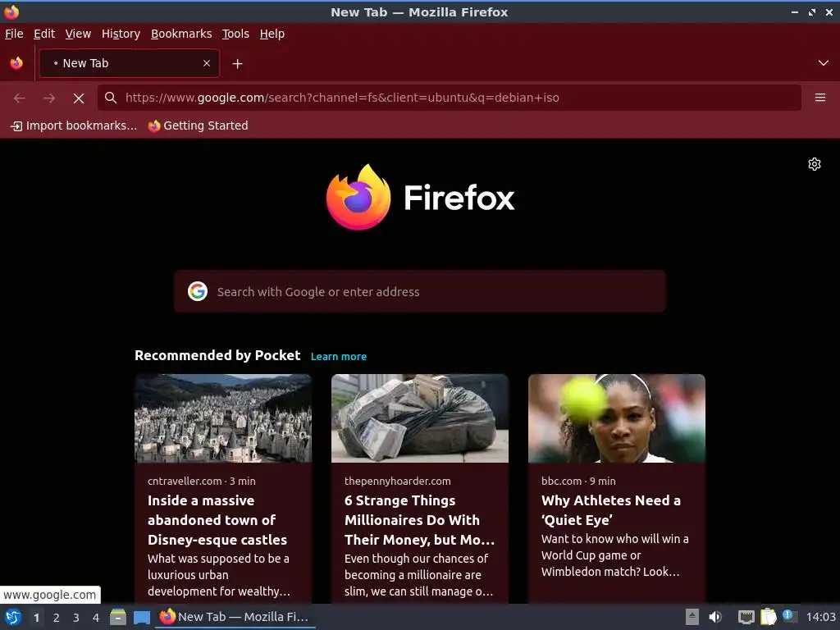
Task: Open the Learn more Pocket link
Action: pyautogui.click(x=339, y=356)
